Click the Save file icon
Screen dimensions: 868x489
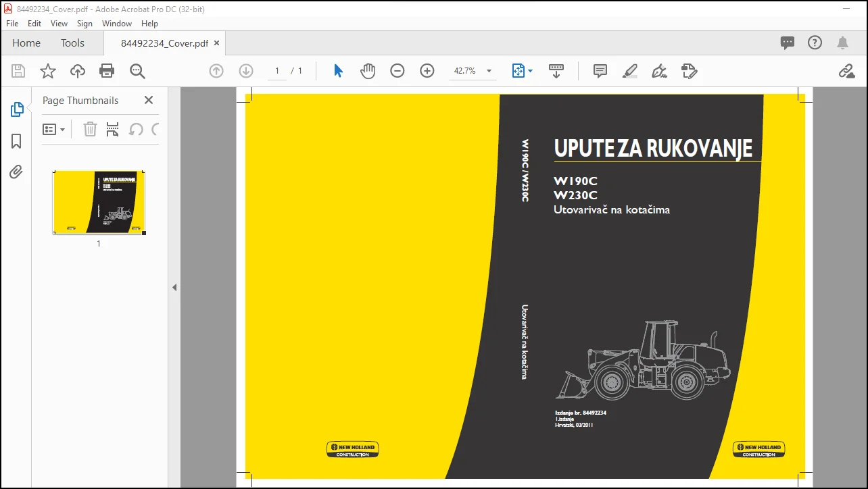pos(18,71)
